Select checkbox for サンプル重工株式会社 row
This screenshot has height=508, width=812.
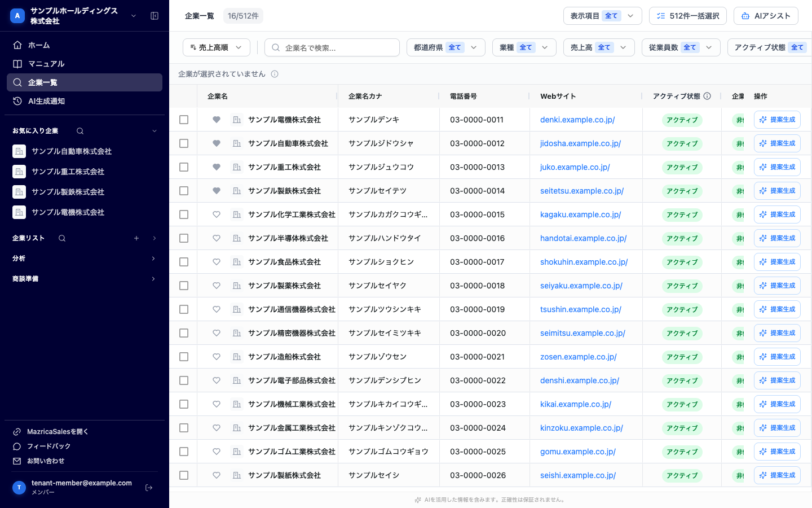coord(184,167)
